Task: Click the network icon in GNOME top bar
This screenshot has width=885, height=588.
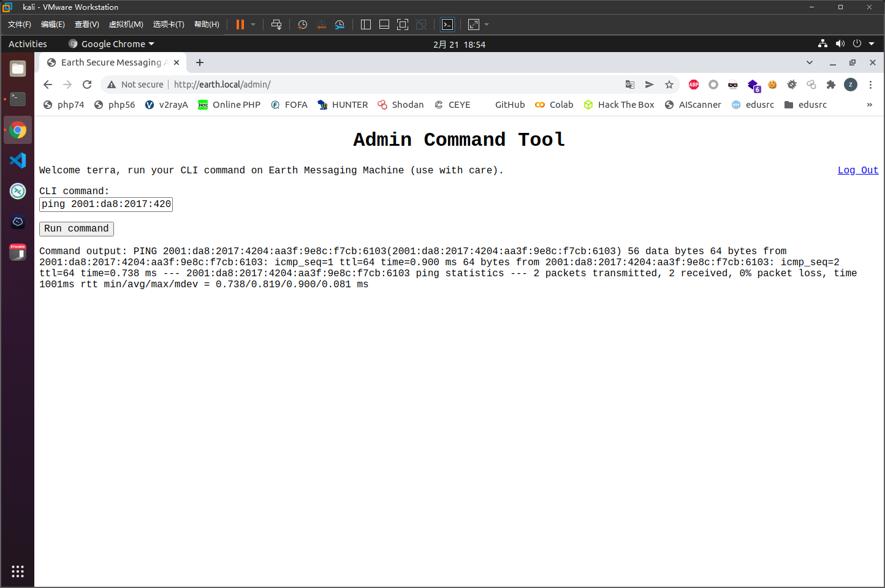Action: [822, 44]
